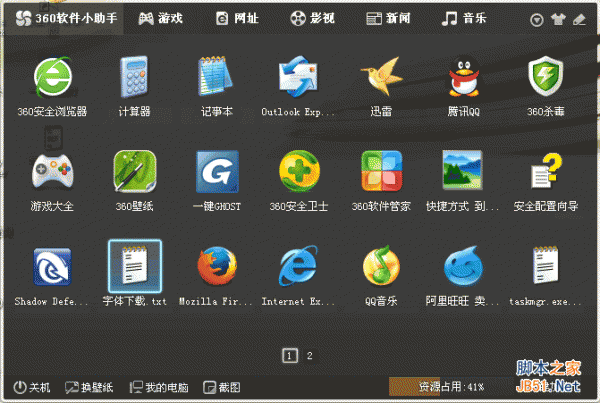
Task: Launch QQ音乐 music icon
Action: pos(381,266)
